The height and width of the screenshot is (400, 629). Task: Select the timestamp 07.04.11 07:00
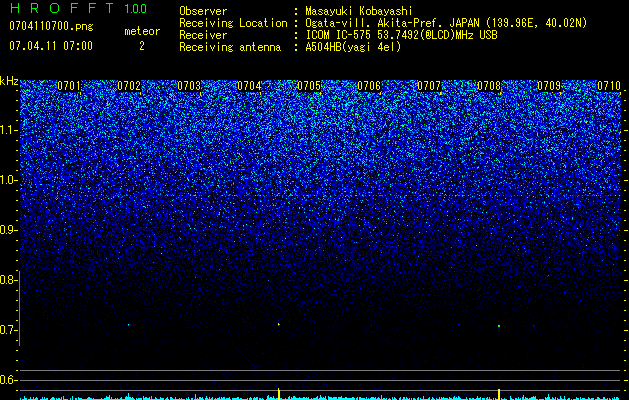51,46
